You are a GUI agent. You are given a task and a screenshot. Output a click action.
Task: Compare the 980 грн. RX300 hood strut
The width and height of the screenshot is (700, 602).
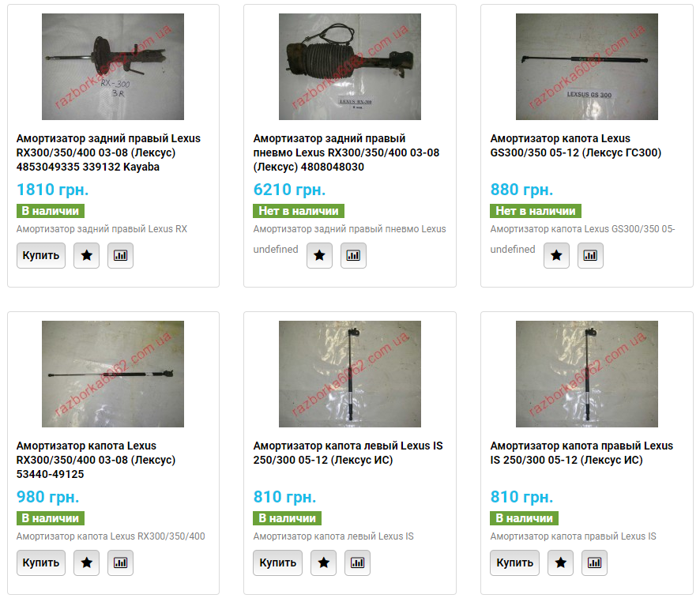coord(121,562)
